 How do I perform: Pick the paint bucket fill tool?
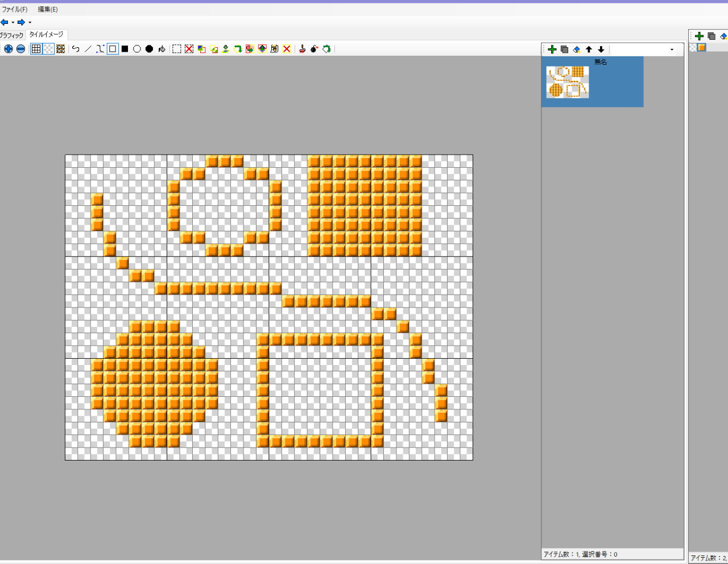coord(162,49)
